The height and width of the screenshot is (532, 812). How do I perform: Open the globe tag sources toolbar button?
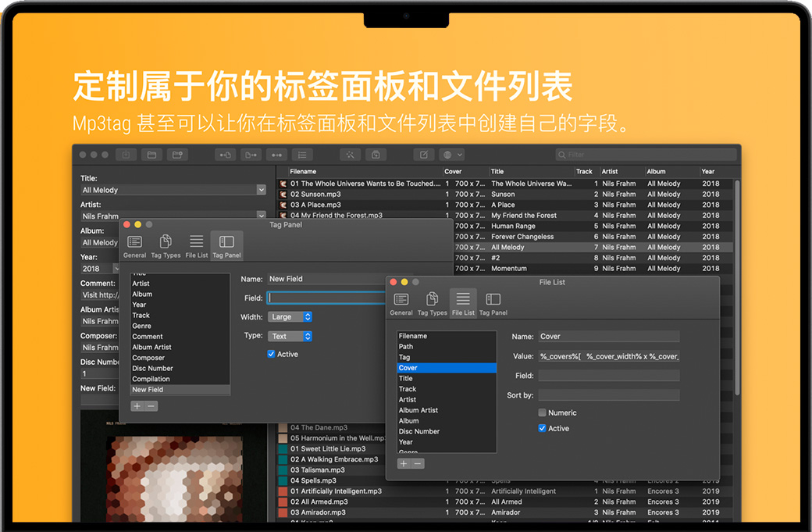click(451, 155)
